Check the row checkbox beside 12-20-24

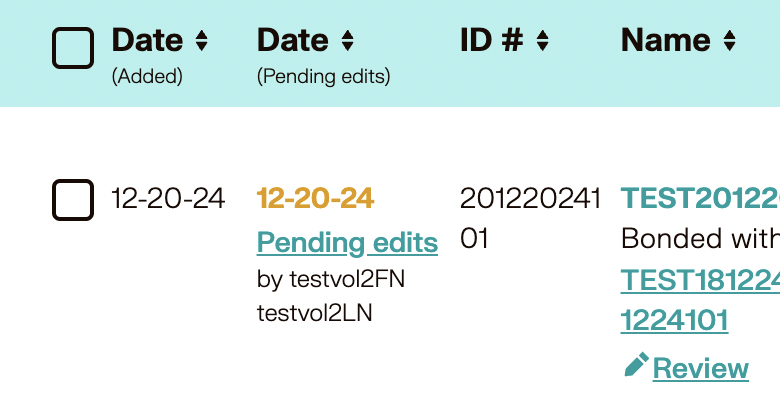tap(73, 200)
